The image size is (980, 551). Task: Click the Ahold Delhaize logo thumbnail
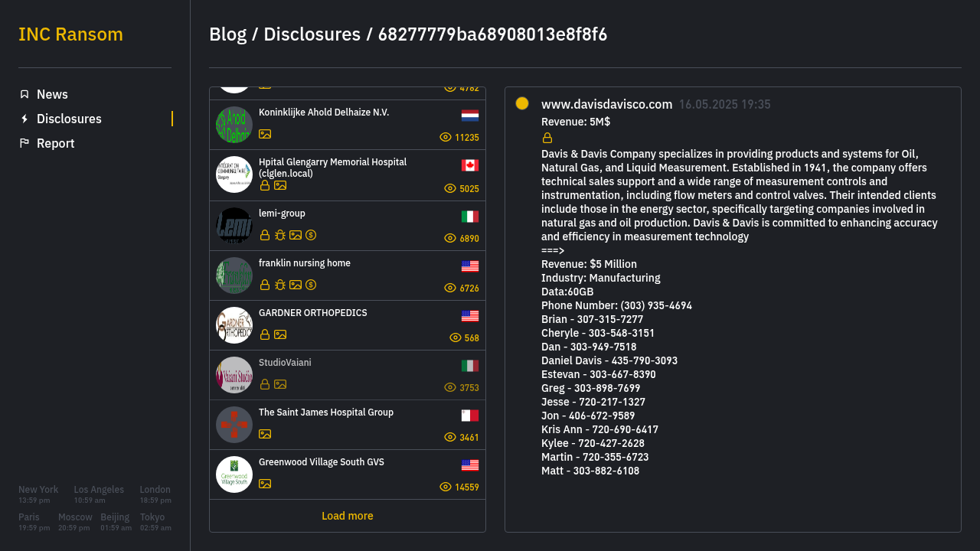pyautogui.click(x=234, y=125)
